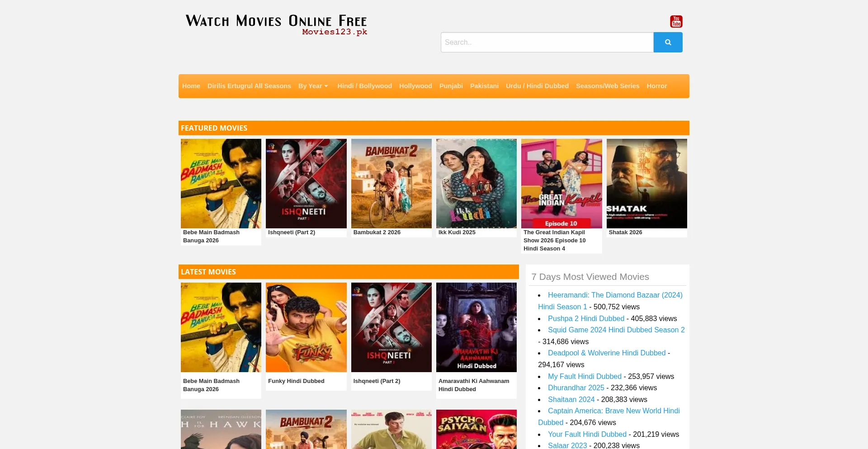868x449 pixels.
Task: Open featured Bambukat 2 2026 poster
Action: [392, 184]
